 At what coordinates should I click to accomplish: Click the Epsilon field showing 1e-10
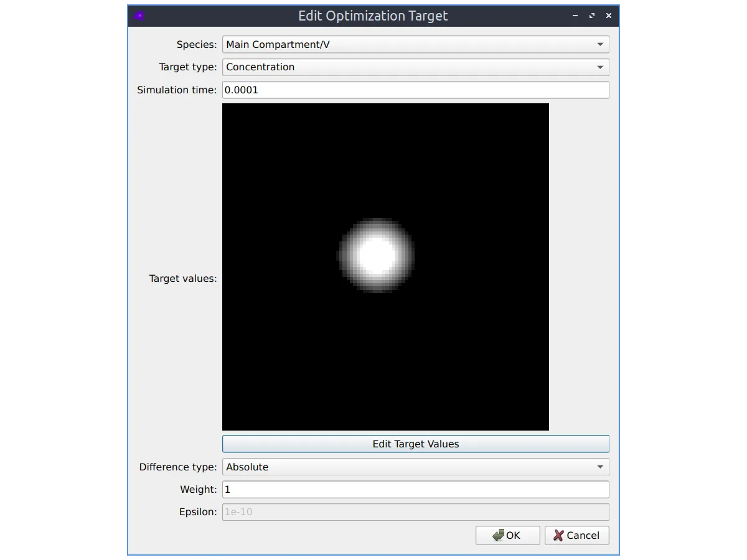pos(415,512)
